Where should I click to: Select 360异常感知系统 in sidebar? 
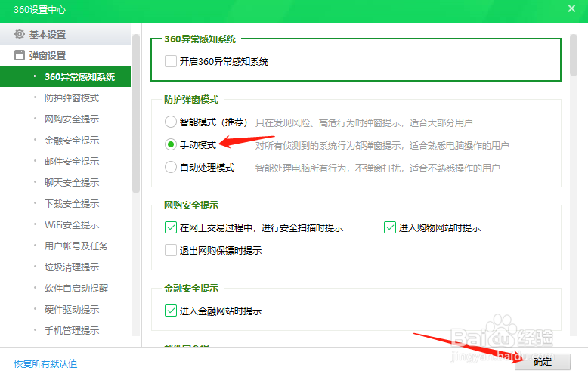click(65, 76)
